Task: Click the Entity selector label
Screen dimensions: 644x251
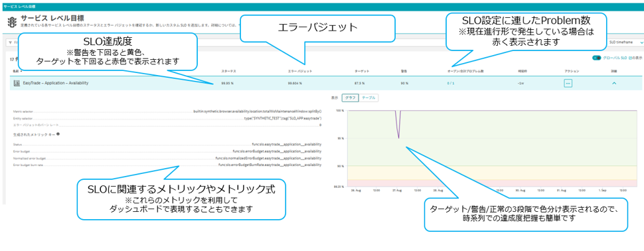Action: 23,118
